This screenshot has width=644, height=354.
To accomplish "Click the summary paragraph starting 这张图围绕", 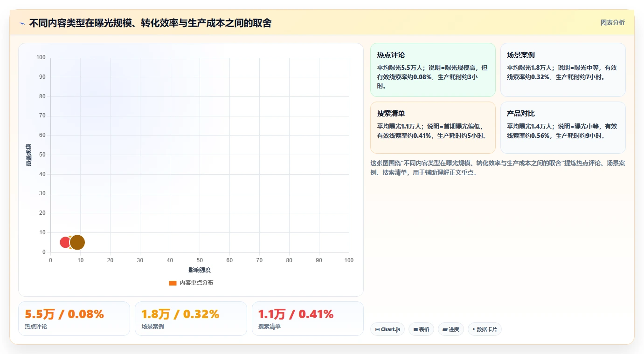I will click(x=498, y=168).
